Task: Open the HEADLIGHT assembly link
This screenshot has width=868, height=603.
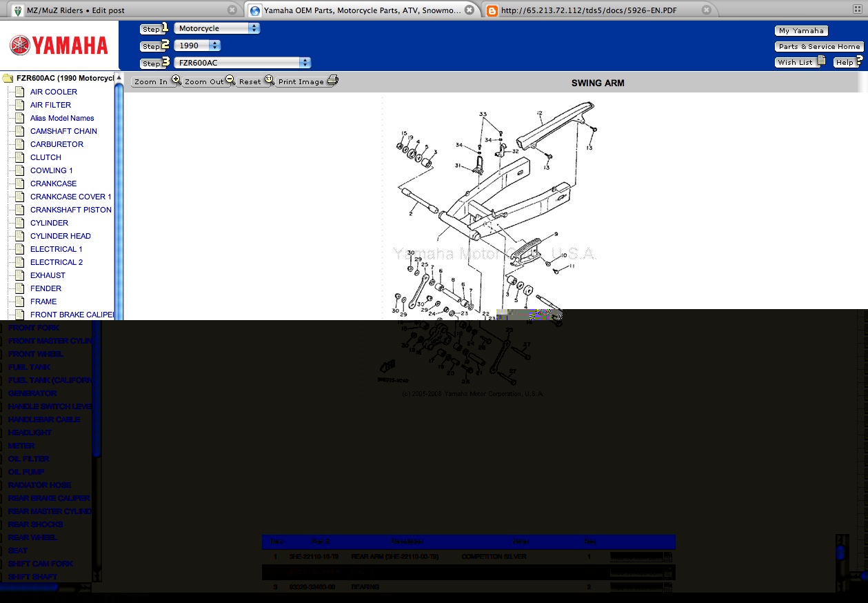Action: tap(30, 433)
